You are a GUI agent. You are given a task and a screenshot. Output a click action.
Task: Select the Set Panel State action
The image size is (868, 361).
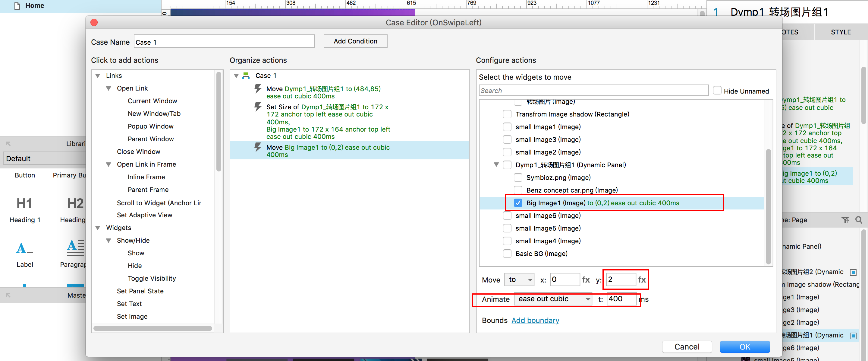point(140,291)
